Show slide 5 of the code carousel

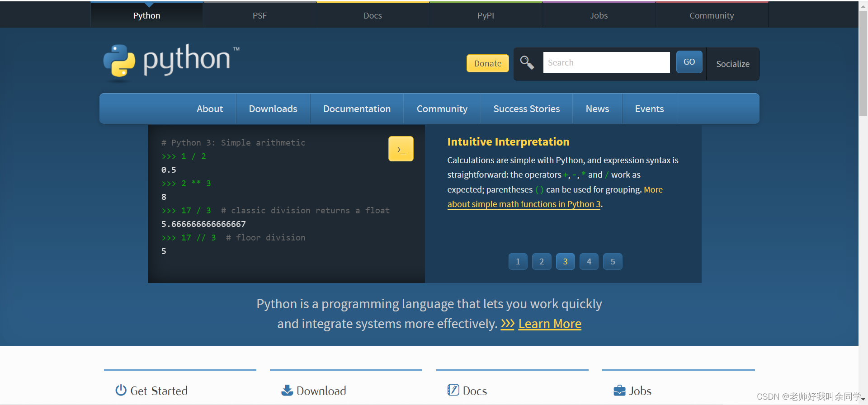pyautogui.click(x=613, y=261)
